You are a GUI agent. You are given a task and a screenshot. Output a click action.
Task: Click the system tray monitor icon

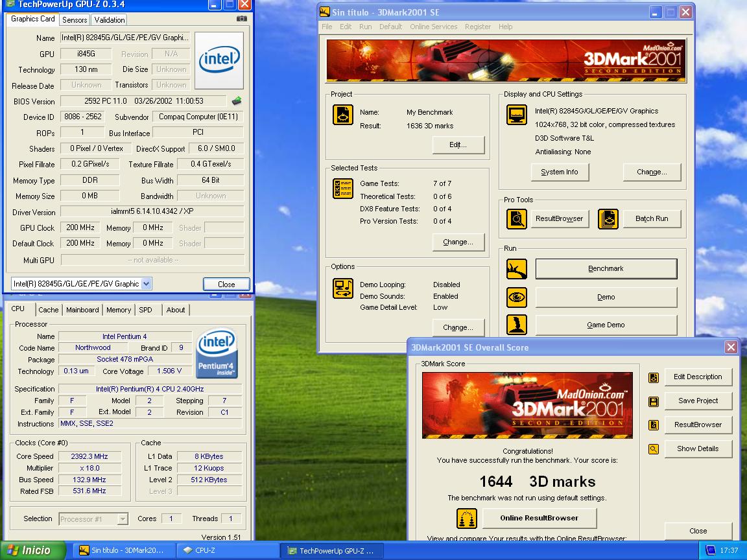tap(710, 550)
